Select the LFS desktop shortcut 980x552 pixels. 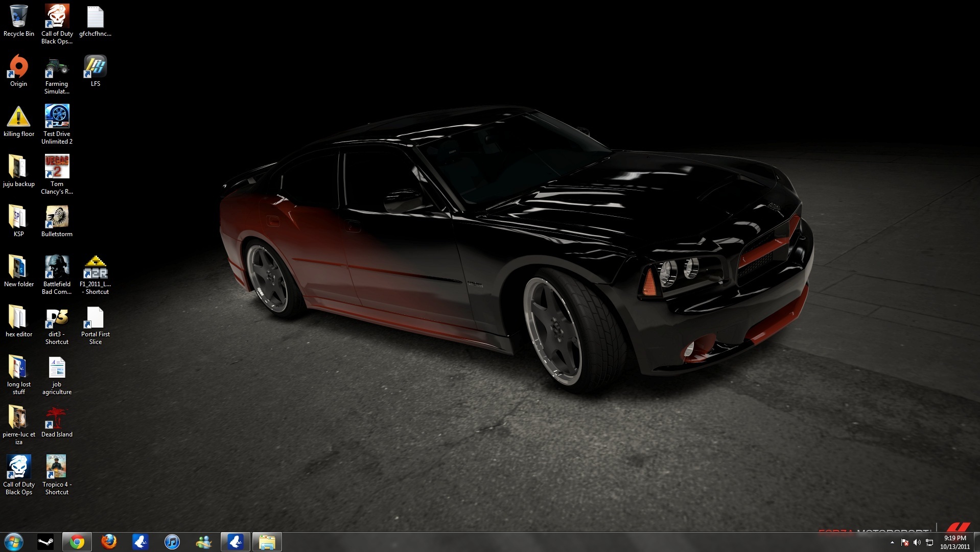95,71
